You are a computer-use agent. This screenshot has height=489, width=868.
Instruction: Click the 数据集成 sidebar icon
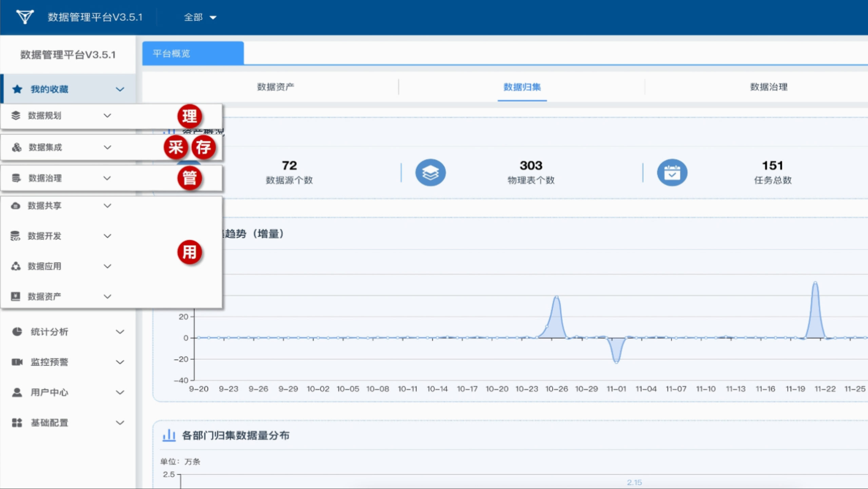click(x=16, y=147)
